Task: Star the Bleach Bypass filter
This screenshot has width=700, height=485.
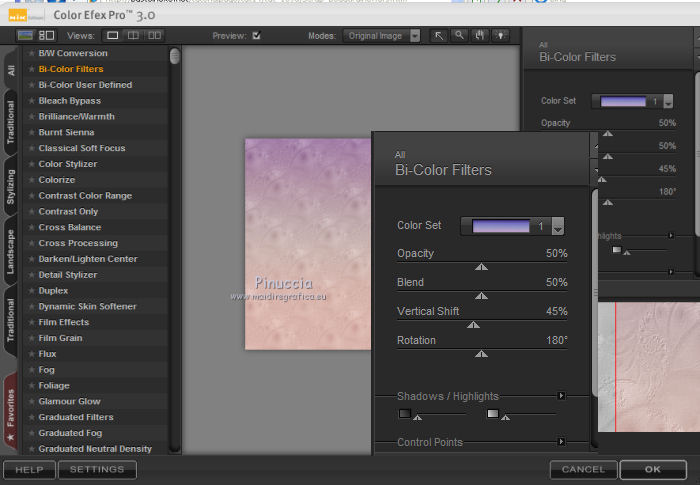Action: point(32,100)
